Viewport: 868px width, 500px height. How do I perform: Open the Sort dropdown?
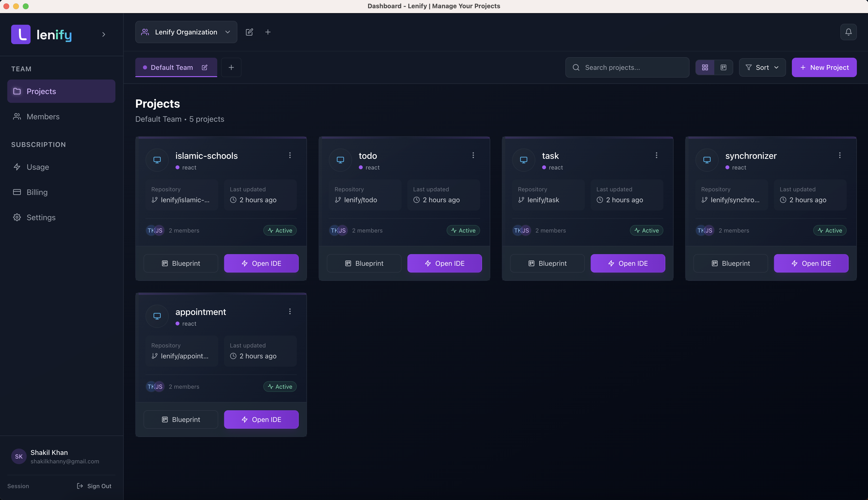tap(762, 67)
